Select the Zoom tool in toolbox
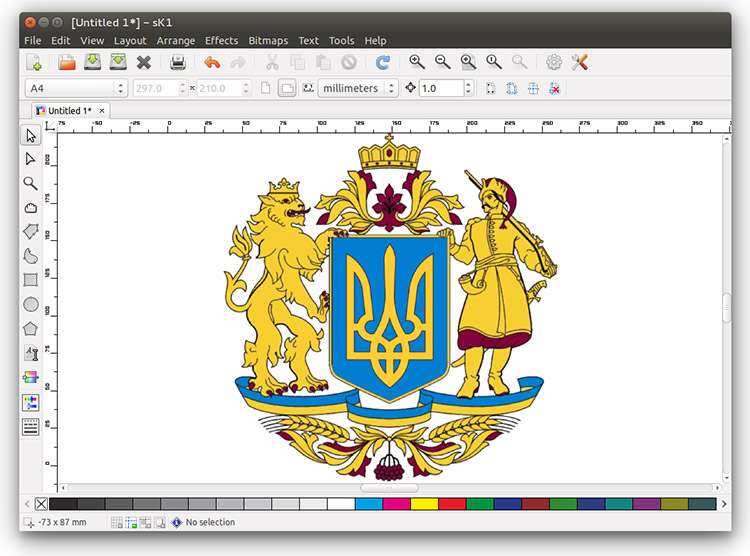This screenshot has width=750, height=556. 31,183
